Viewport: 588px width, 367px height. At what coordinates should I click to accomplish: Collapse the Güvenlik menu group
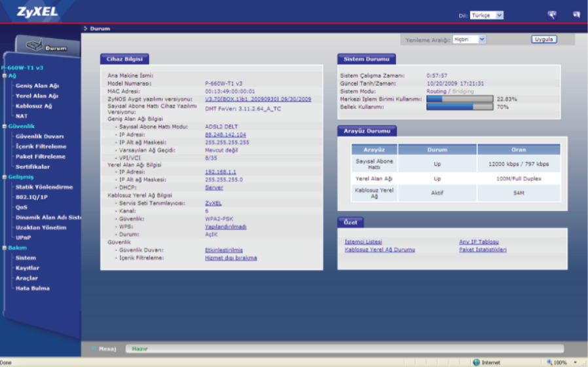point(4,126)
